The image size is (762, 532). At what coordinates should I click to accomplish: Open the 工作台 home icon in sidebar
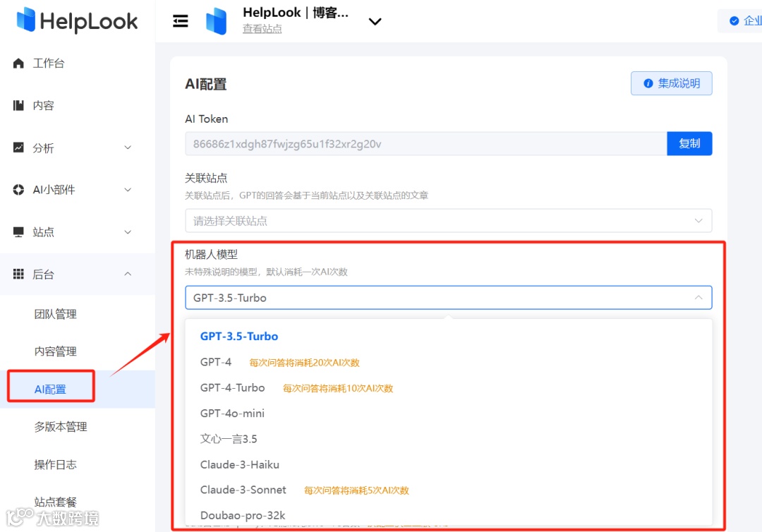(x=17, y=63)
